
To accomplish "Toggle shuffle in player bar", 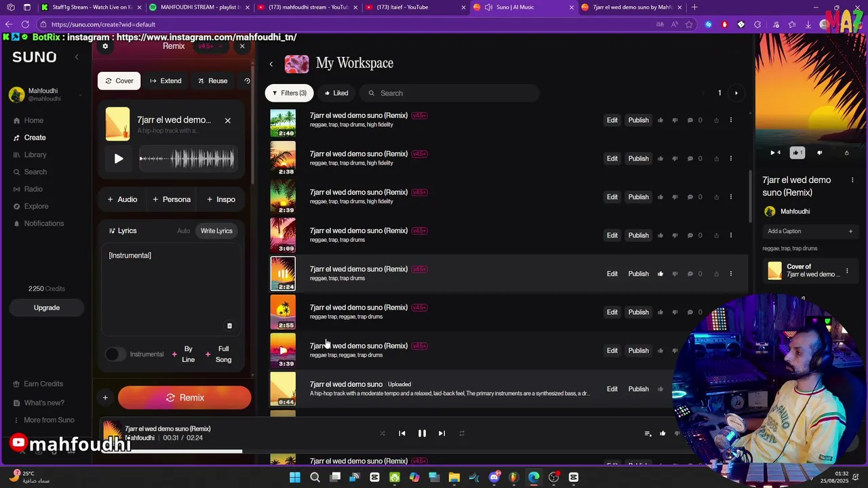I will (x=382, y=434).
